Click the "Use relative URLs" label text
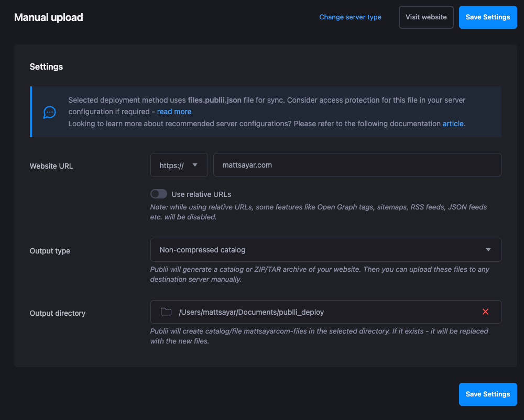Image resolution: width=524 pixels, height=420 pixels. [201, 194]
